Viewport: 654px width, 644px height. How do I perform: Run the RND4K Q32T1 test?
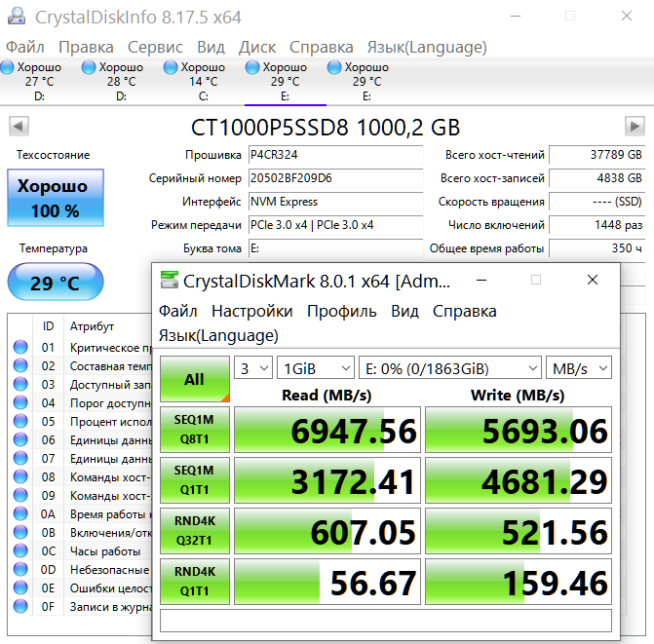point(195,531)
